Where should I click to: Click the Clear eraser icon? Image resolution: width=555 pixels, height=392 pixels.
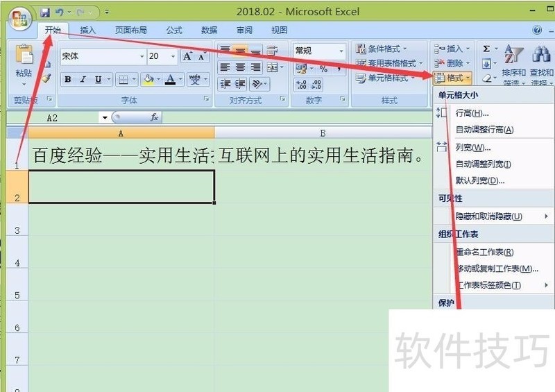click(486, 78)
